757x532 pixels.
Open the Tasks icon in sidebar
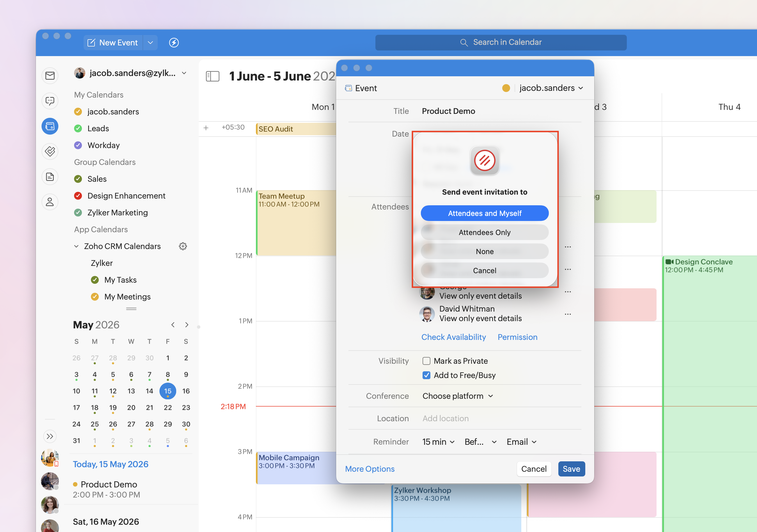pos(50,151)
